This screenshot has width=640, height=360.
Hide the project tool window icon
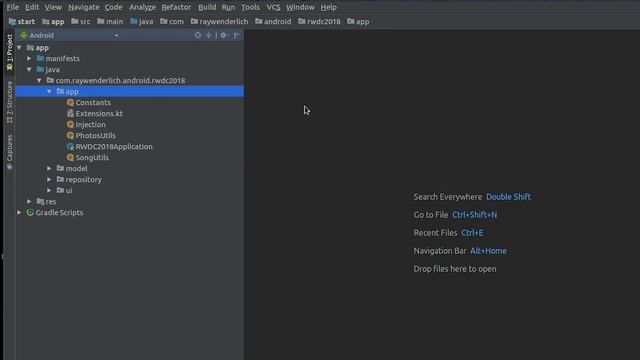(x=237, y=36)
